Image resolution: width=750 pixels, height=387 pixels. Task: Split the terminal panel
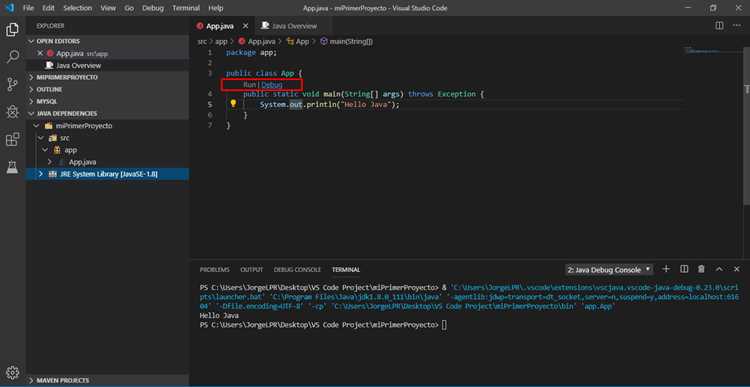[684, 269]
